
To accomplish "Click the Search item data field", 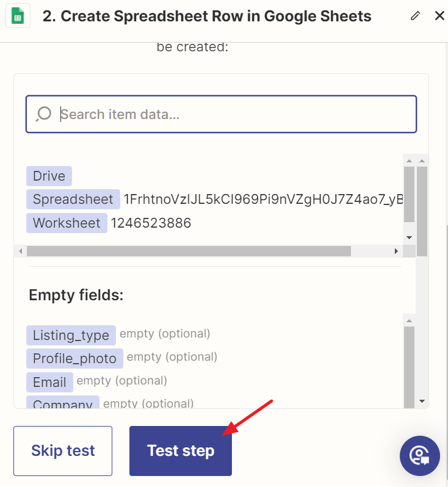I will tap(221, 114).
